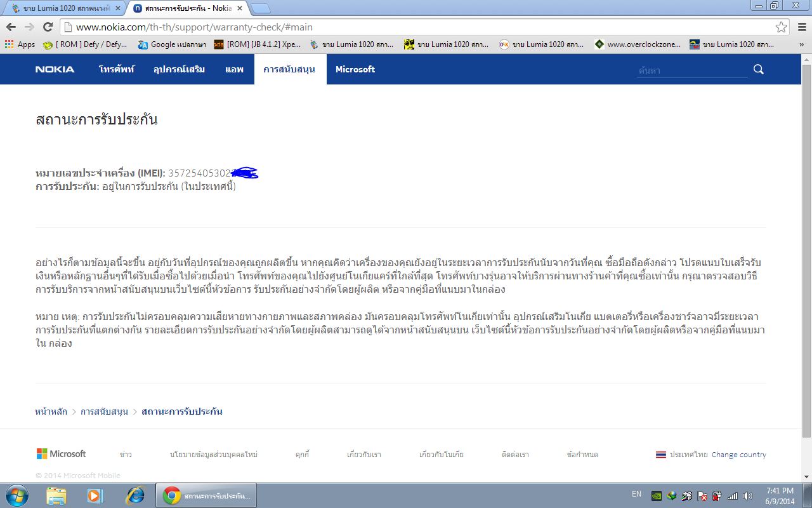812x508 pixels.
Task: Click the Nokia logo
Action: click(x=55, y=69)
